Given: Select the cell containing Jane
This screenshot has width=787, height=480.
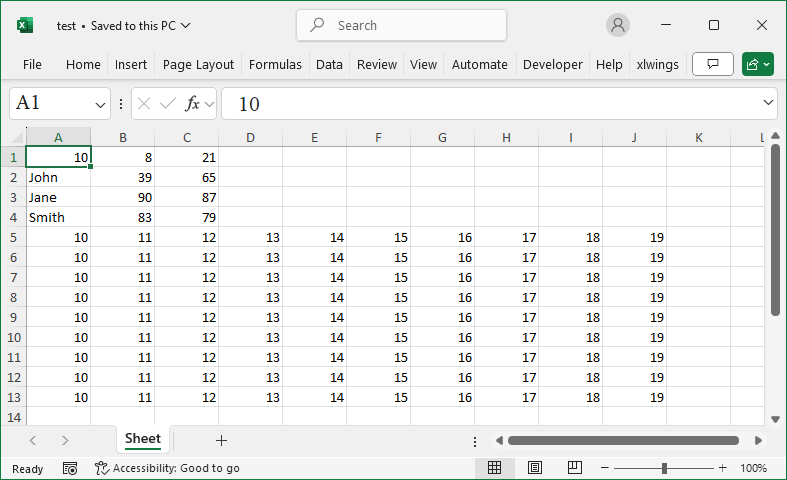Looking at the screenshot, I should pos(58,197).
